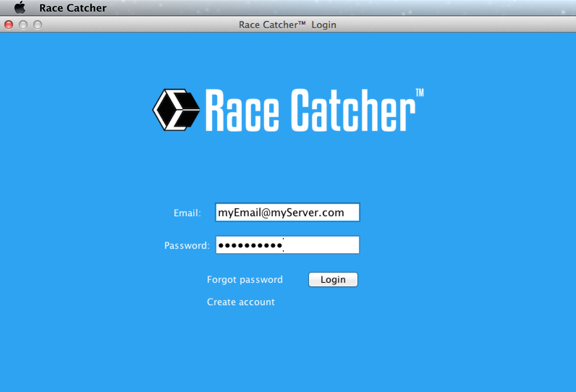Focus the Password field

288,245
